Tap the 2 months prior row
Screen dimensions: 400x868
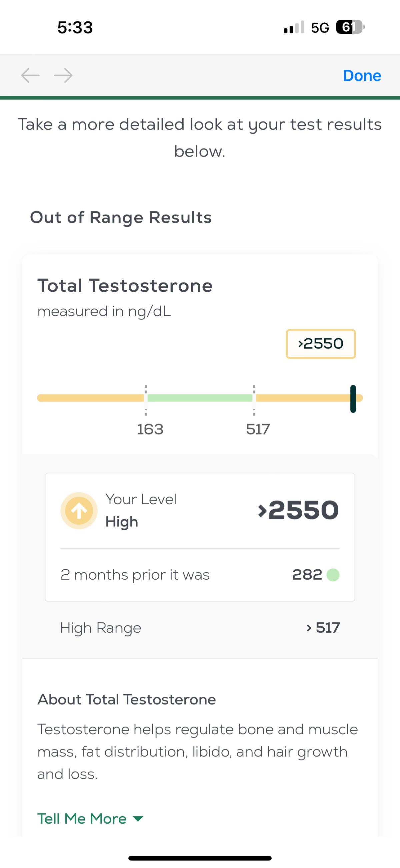pyautogui.click(x=200, y=575)
